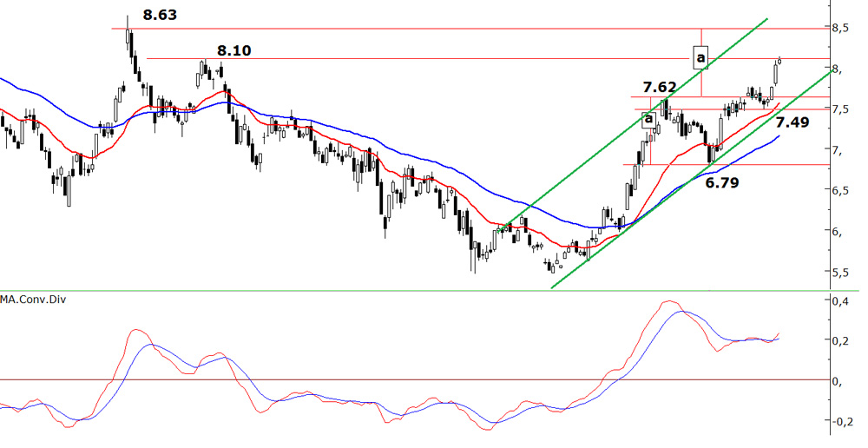This screenshot has height=448, width=868.
Task: Click the latest candlestick near 8.10
Action: tap(779, 61)
